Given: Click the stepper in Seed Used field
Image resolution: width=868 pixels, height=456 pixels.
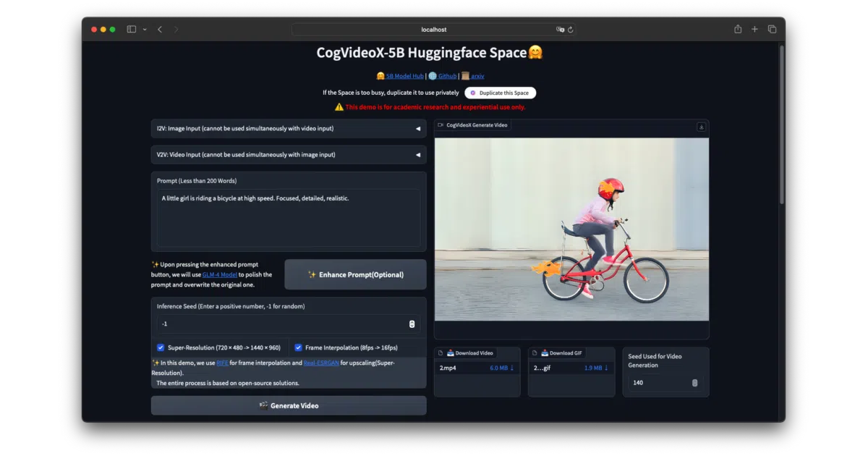Looking at the screenshot, I should [x=695, y=383].
